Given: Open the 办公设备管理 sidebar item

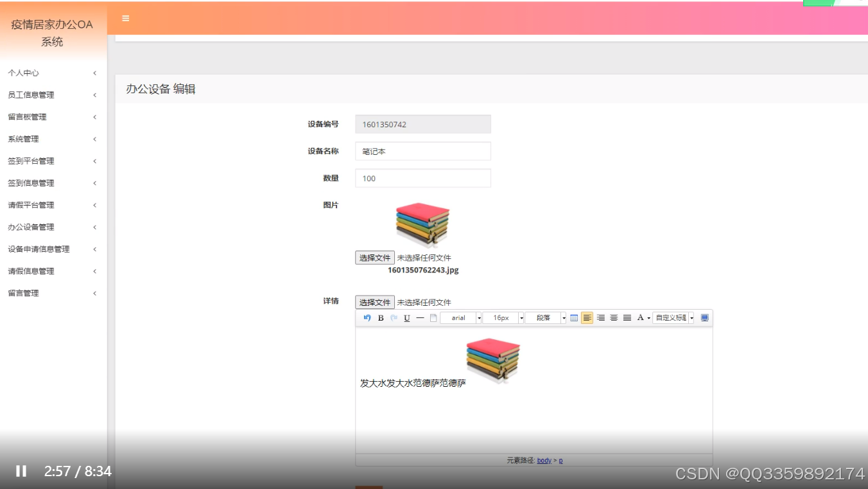Looking at the screenshot, I should pyautogui.click(x=53, y=227).
